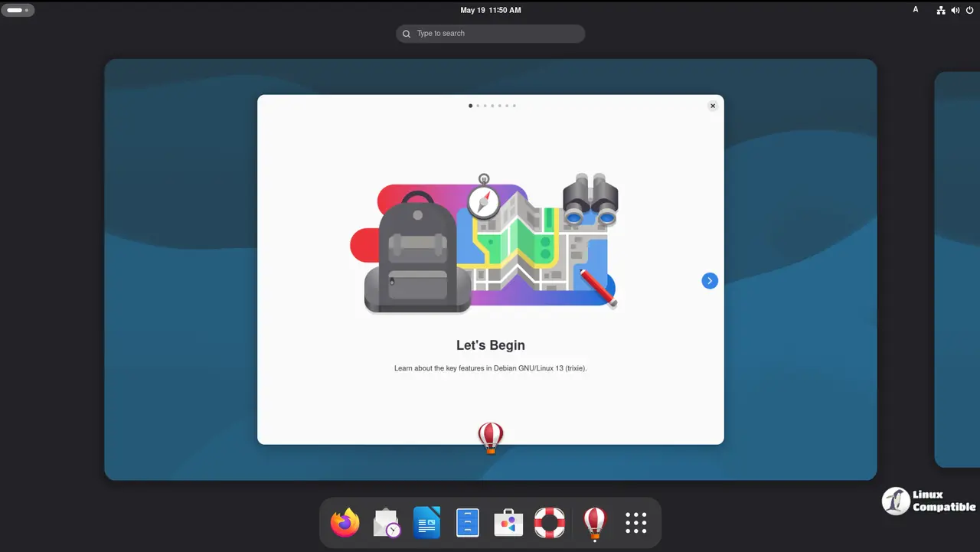Open the calendar via the date display
Screen dimensions: 980x552
[x=490, y=10]
